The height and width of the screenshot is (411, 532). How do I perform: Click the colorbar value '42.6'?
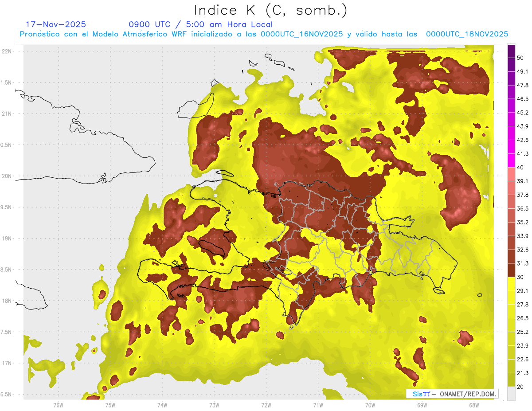tap(523, 140)
